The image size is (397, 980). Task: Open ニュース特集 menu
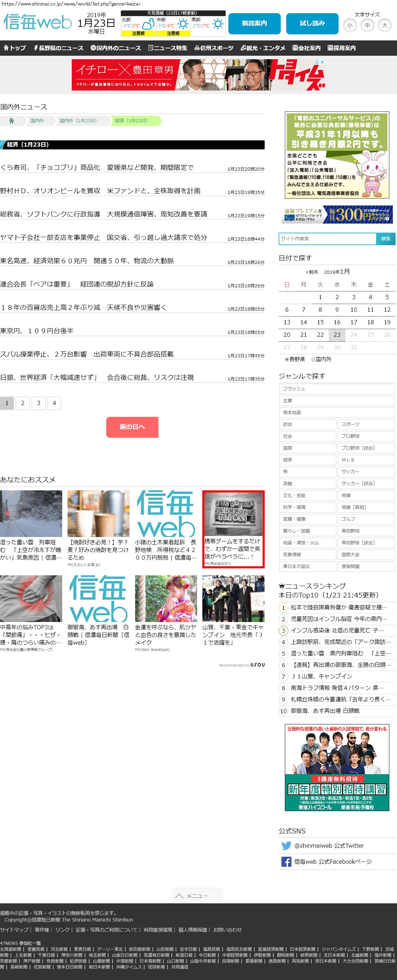[x=168, y=48]
